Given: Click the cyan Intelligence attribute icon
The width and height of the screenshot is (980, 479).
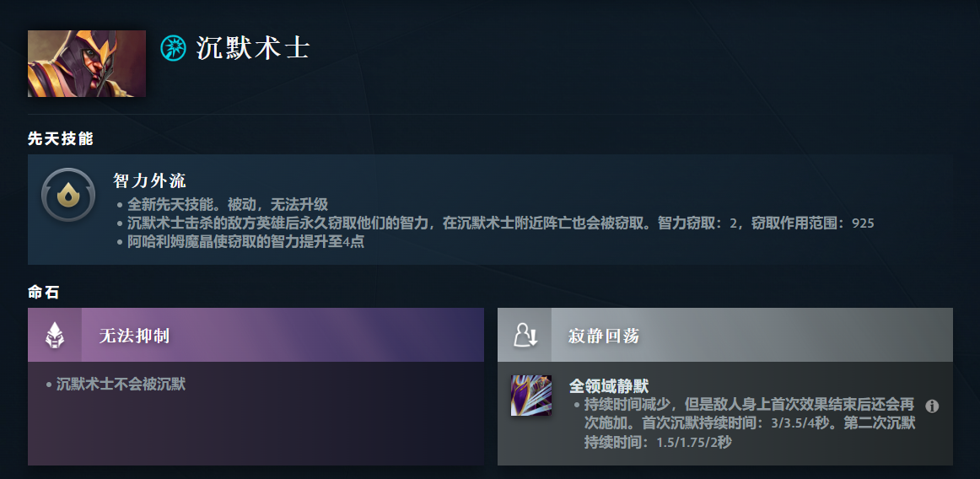Looking at the screenshot, I should [173, 48].
